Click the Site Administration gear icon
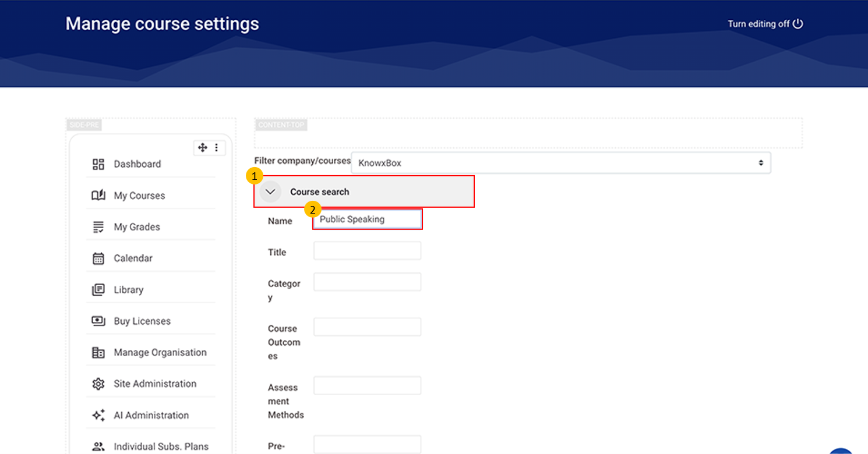 (x=98, y=384)
